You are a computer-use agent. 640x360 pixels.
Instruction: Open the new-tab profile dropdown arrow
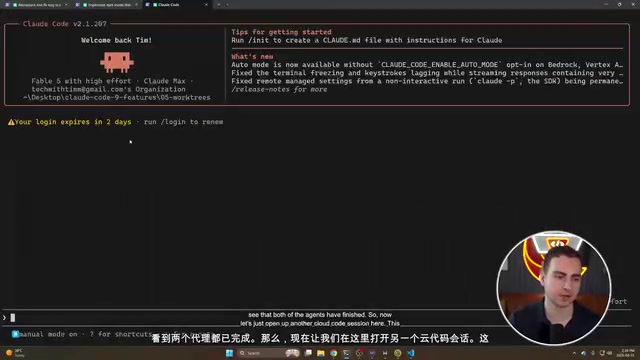tap(227, 4)
